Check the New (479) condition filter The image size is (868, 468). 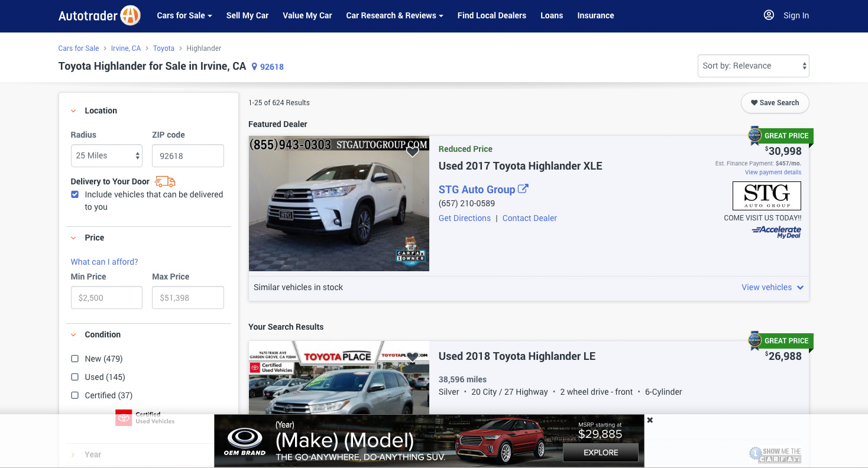[x=75, y=359]
